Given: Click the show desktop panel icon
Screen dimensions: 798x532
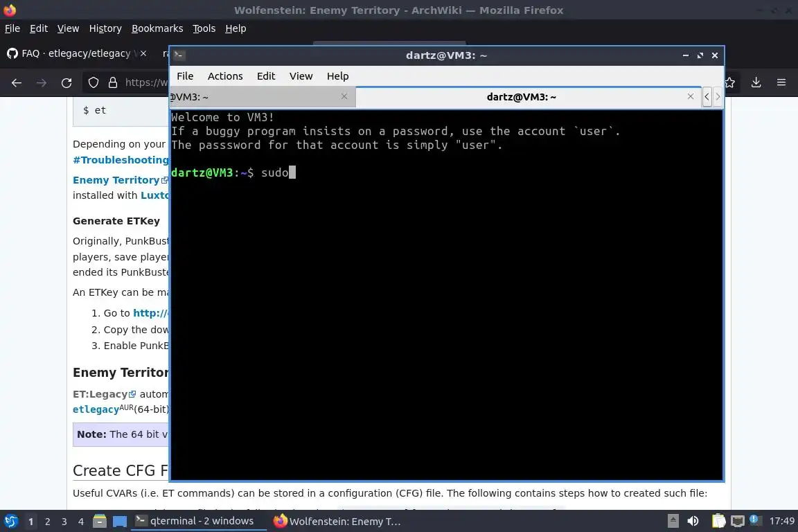Looking at the screenshot, I should (120, 522).
